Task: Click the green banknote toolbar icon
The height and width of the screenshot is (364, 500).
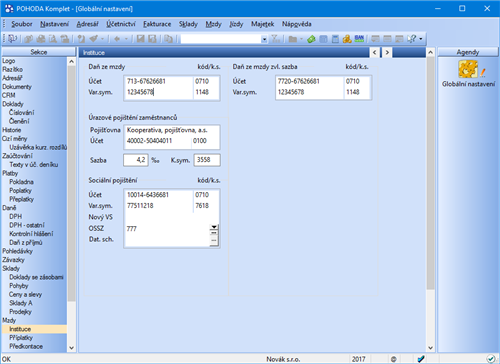Action: tap(311, 39)
